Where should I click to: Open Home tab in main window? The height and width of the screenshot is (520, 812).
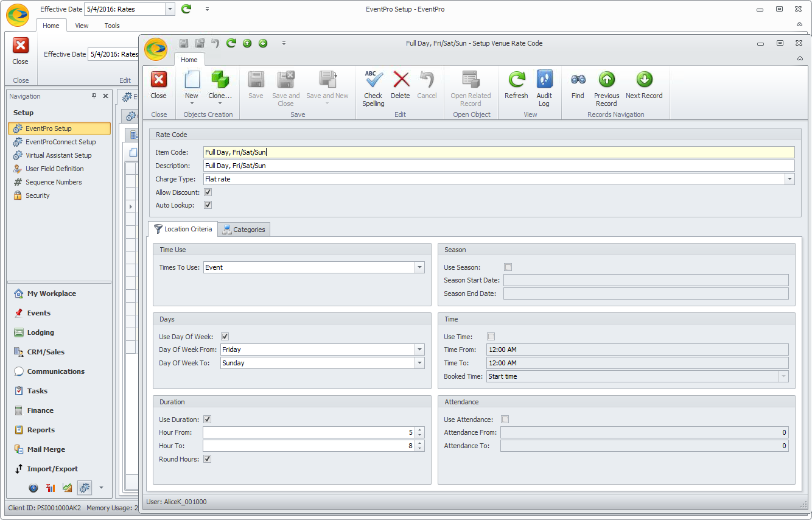coord(51,26)
